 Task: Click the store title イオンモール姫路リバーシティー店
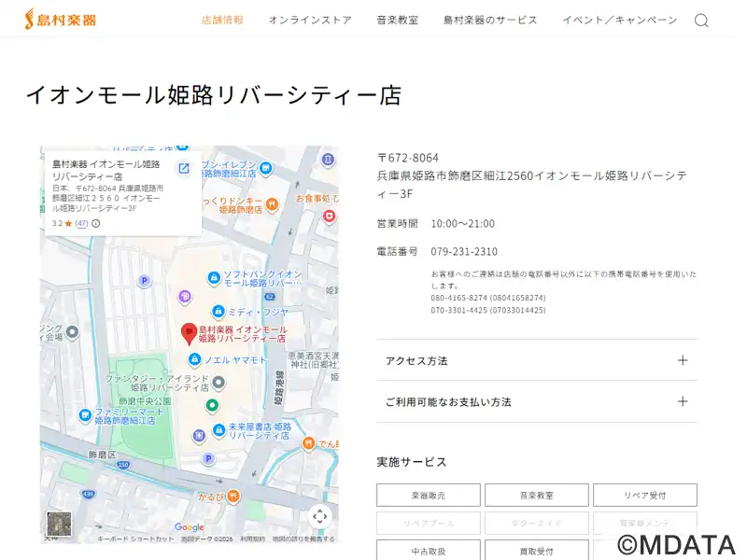click(x=214, y=95)
